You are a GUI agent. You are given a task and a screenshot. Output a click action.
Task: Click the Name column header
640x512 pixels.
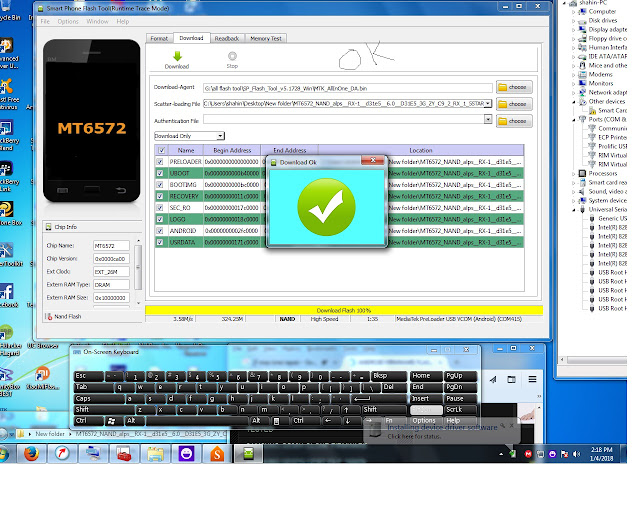pyautogui.click(x=186, y=150)
